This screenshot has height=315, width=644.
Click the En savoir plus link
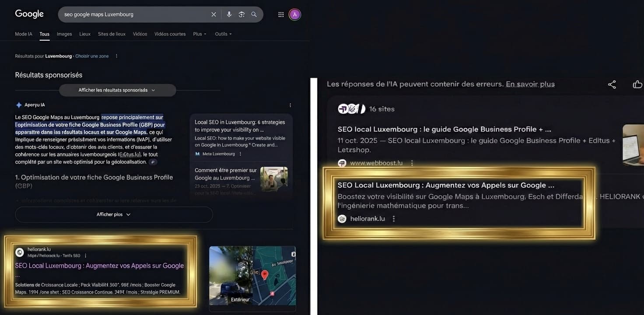(x=530, y=84)
